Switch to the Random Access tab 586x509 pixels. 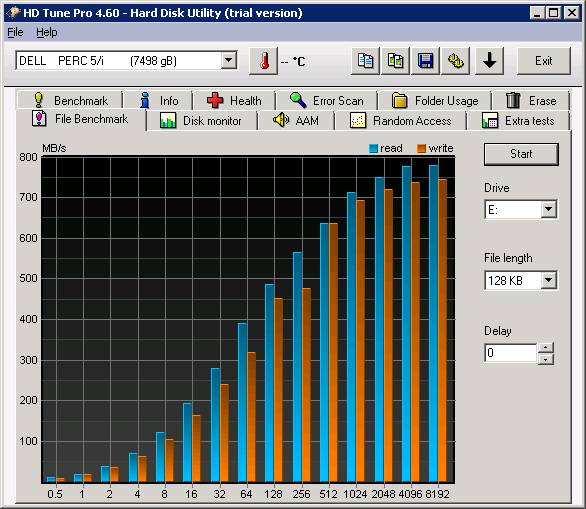coord(401,121)
